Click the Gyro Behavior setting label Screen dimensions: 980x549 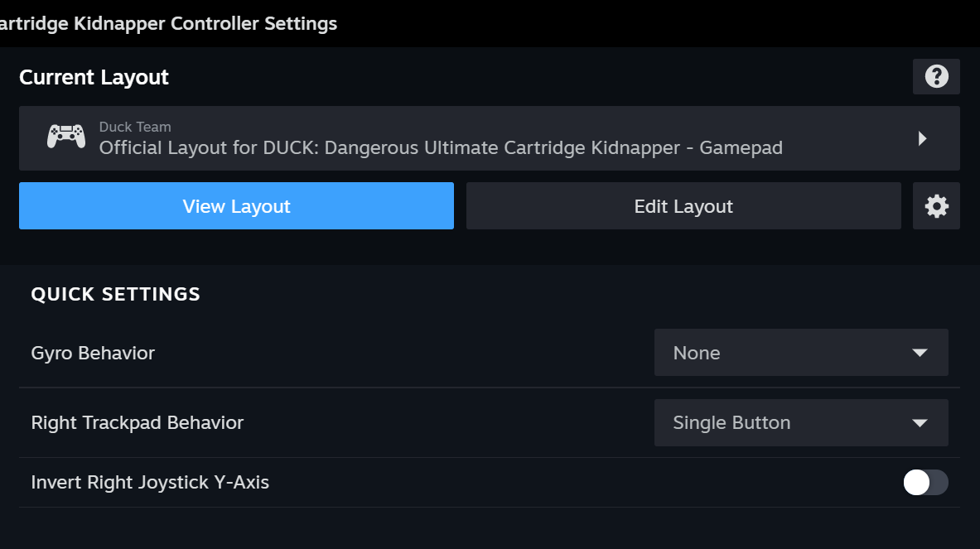pyautogui.click(x=93, y=353)
